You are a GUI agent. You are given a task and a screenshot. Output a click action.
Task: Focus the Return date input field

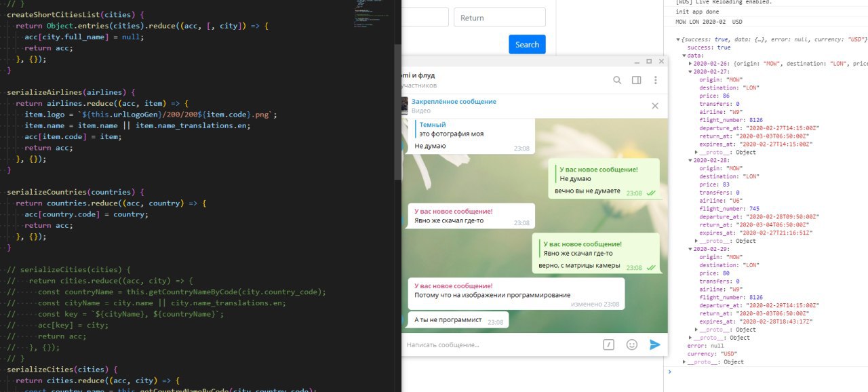point(500,18)
